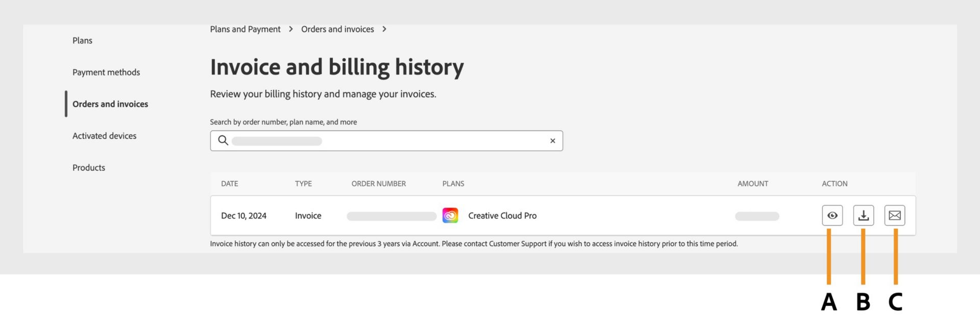Click the AMOUNT column header
Image resolution: width=980 pixels, height=317 pixels.
coord(753,184)
